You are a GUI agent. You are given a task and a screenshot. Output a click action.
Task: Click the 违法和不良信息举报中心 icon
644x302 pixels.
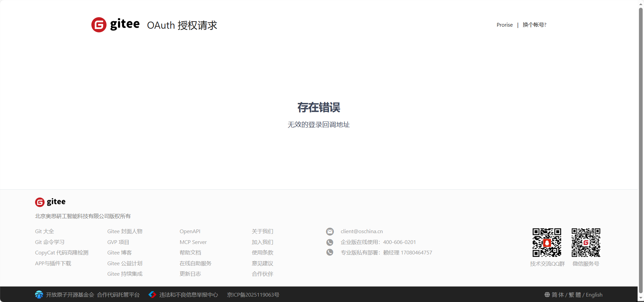(x=152, y=295)
